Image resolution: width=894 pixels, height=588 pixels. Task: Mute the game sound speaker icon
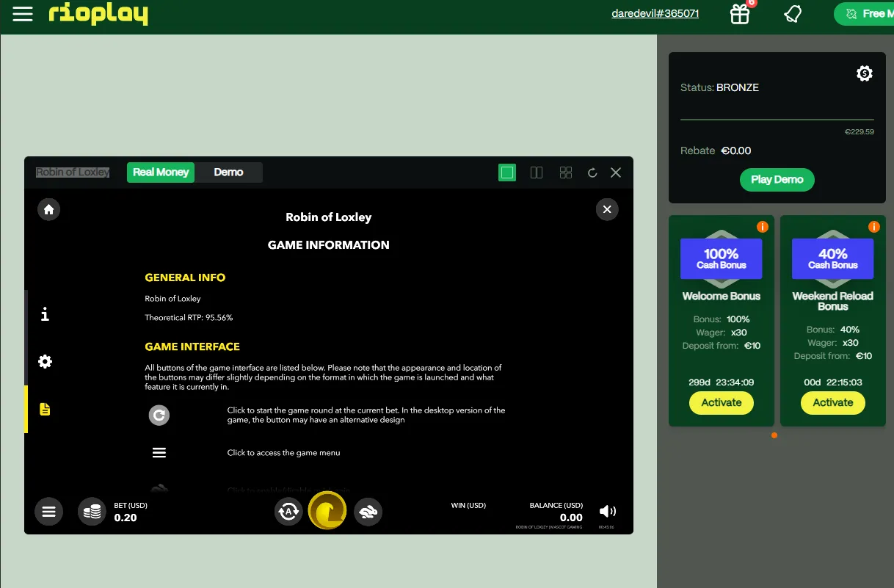pyautogui.click(x=608, y=511)
